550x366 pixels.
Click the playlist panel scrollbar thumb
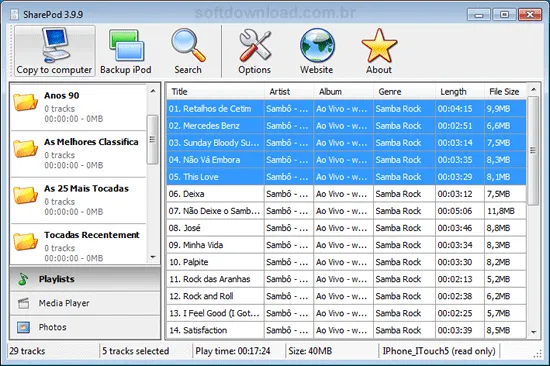153,139
